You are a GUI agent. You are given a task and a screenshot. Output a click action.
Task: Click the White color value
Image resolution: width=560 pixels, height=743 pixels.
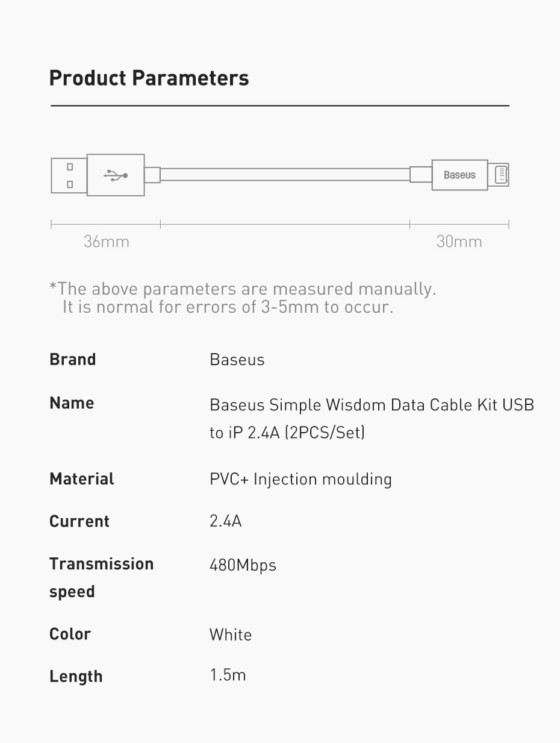[231, 635]
